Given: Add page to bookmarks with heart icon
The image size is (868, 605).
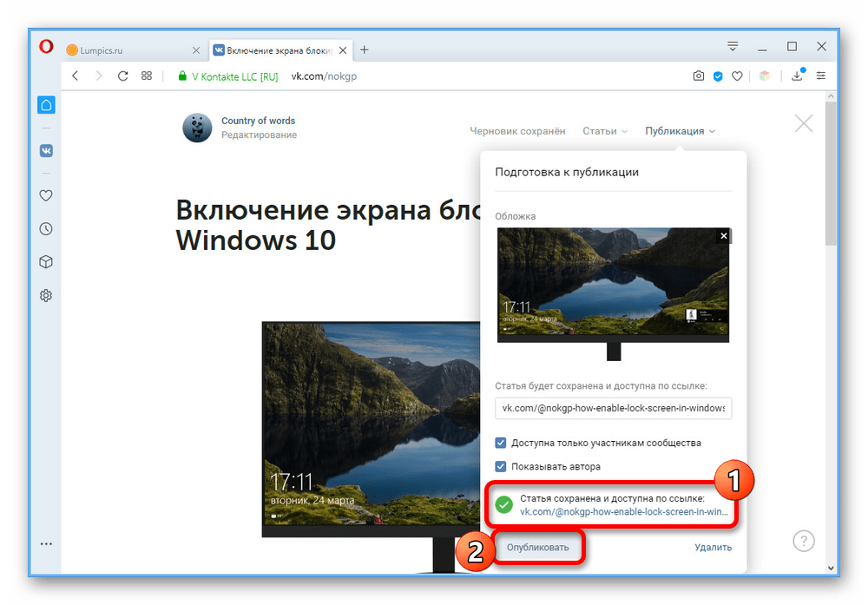Looking at the screenshot, I should [737, 76].
